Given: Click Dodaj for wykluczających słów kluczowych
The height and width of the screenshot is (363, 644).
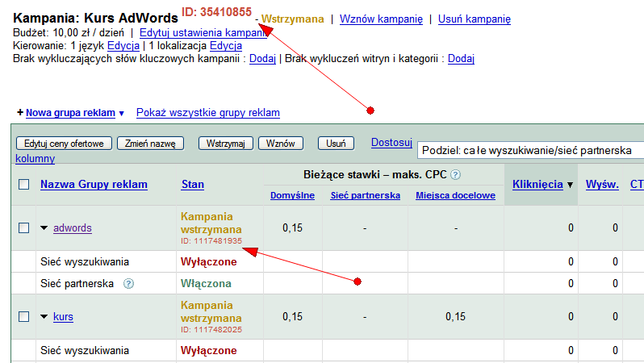Looking at the screenshot, I should [x=262, y=59].
